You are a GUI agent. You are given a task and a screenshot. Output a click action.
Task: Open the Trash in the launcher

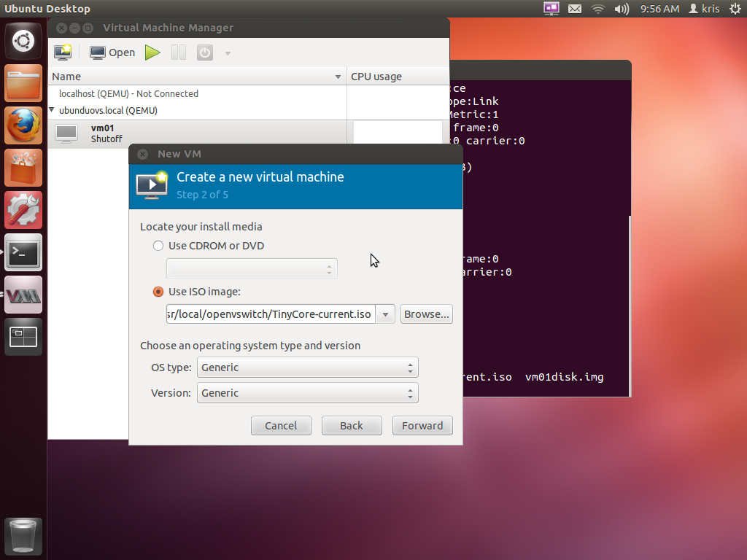[x=23, y=536]
